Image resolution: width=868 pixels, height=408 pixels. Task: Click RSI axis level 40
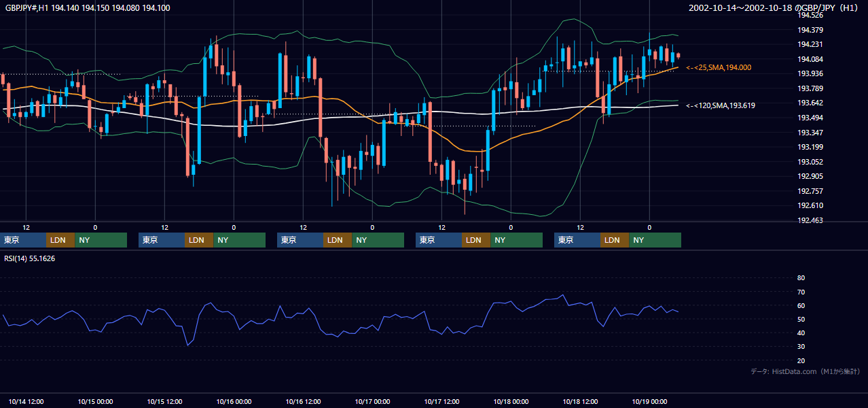(x=801, y=333)
